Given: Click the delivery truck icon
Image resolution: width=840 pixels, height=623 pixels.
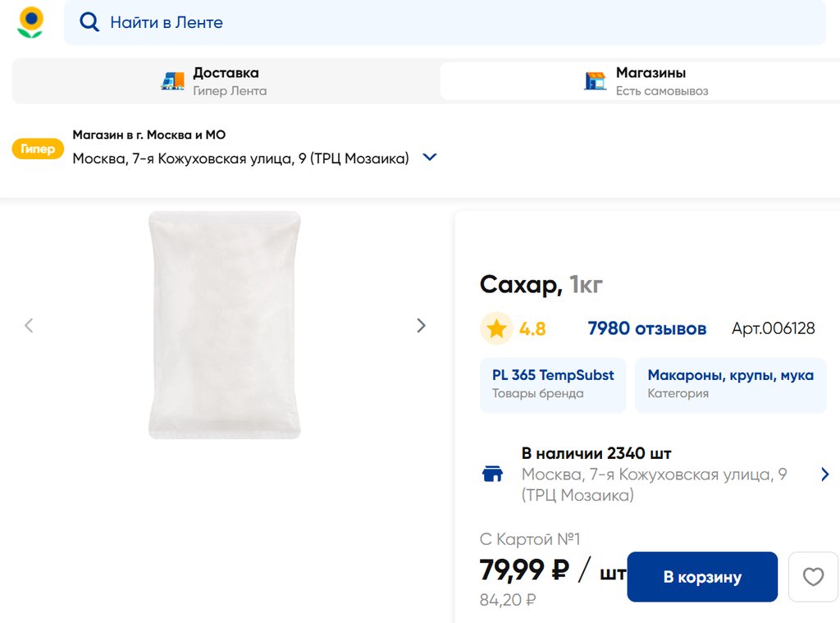Looking at the screenshot, I should (x=172, y=81).
